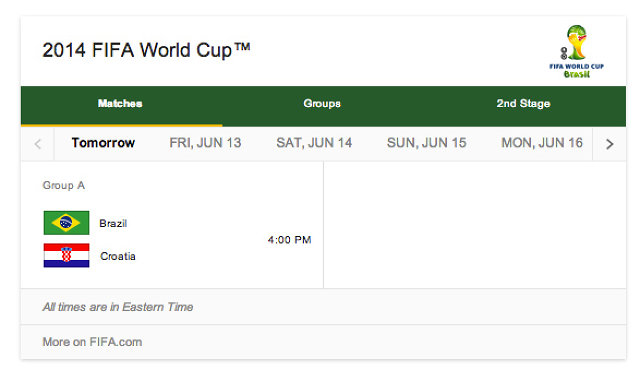
Task: Click the FIFA World Cup Brasil logo
Action: coord(576,51)
